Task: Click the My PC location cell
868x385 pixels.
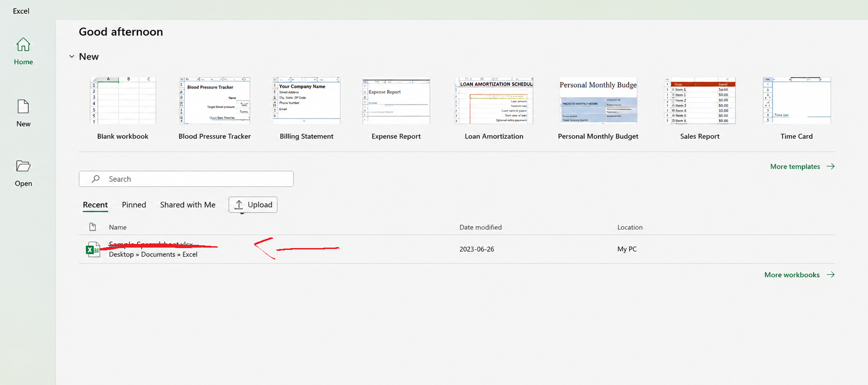Action: [x=627, y=249]
